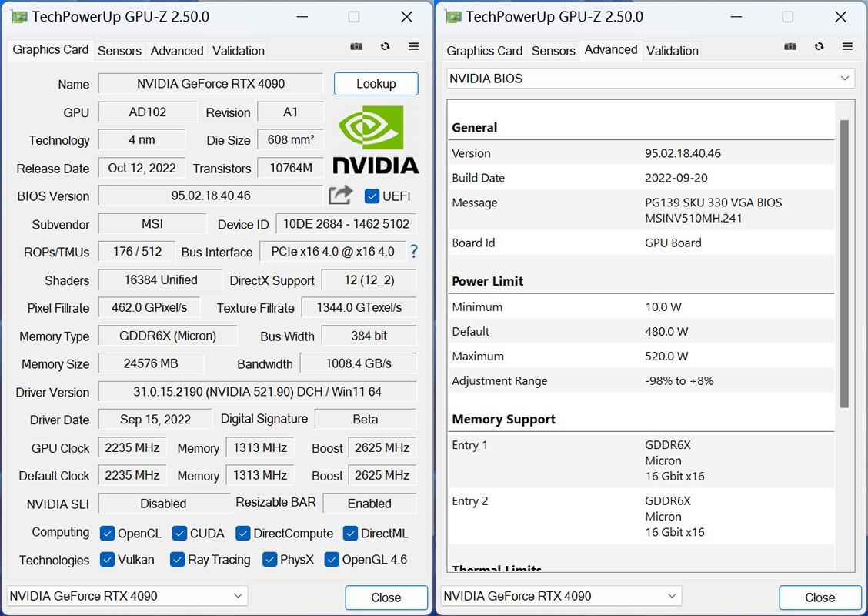
Task: Switch to Validation tab in right window
Action: tap(672, 51)
